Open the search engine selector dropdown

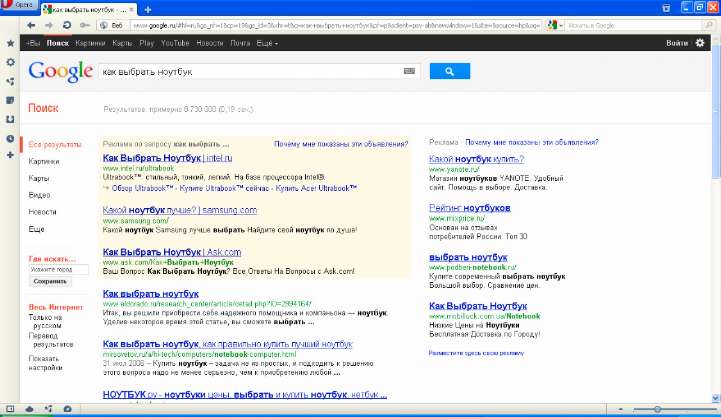[x=555, y=25]
